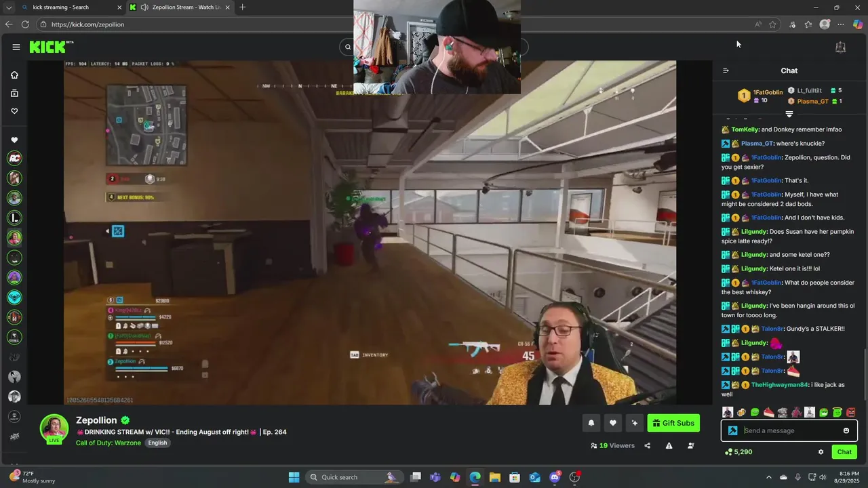Viewport: 868px width, 488px height.
Task: Open browser favorites list
Action: (x=808, y=24)
